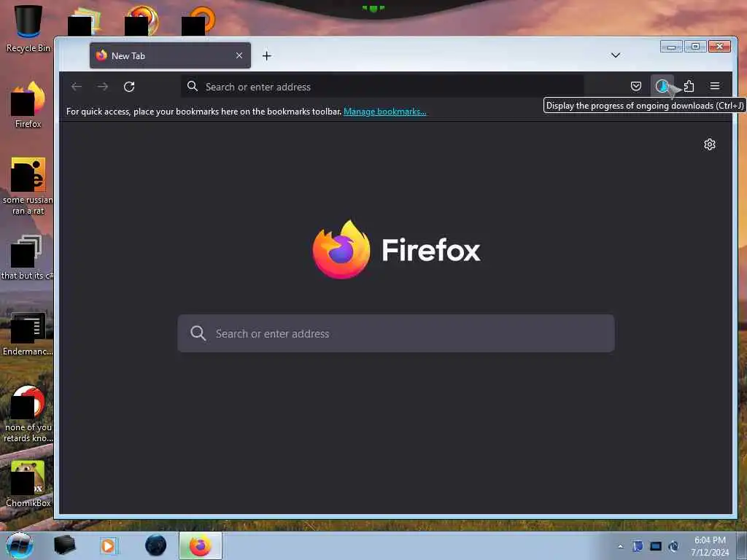The height and width of the screenshot is (560, 747).
Task: Select the Recycle Bin desktop icon
Action: point(28,28)
